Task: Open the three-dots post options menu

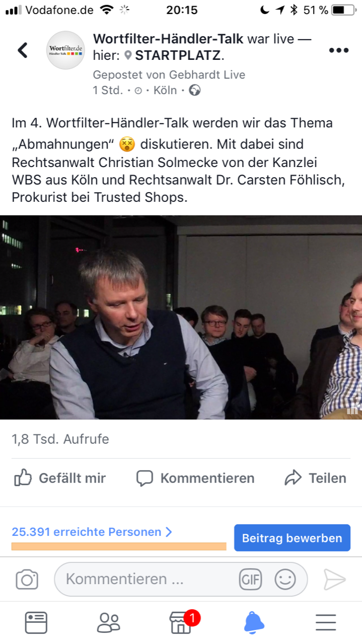Action: click(339, 50)
